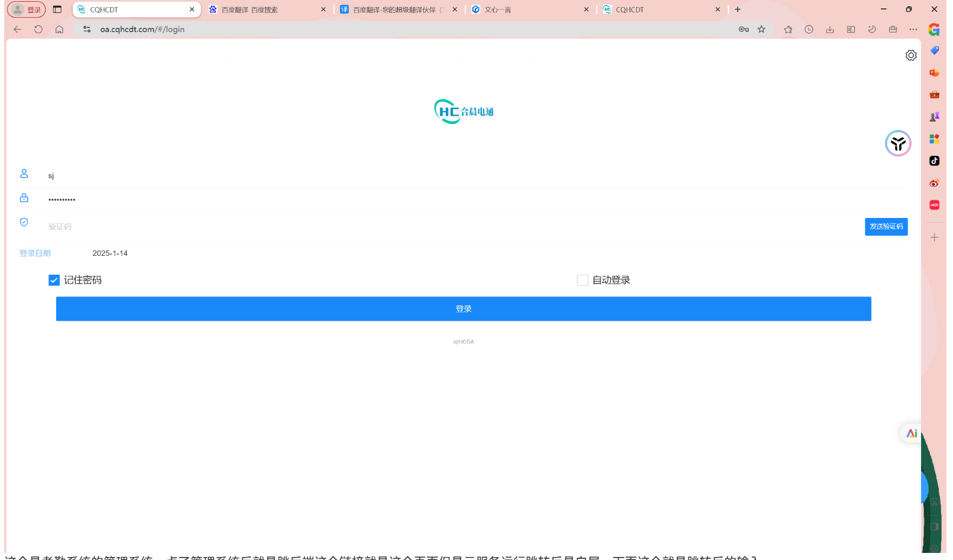Click the 合晨电通 HC logo
The width and height of the screenshot is (953, 560).
464,112
